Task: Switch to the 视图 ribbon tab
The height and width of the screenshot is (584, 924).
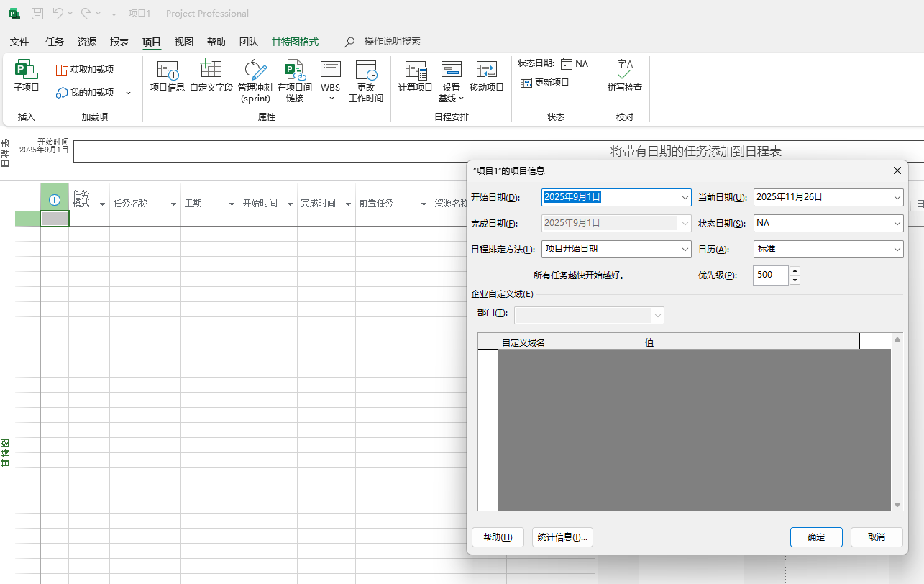Action: [184, 42]
